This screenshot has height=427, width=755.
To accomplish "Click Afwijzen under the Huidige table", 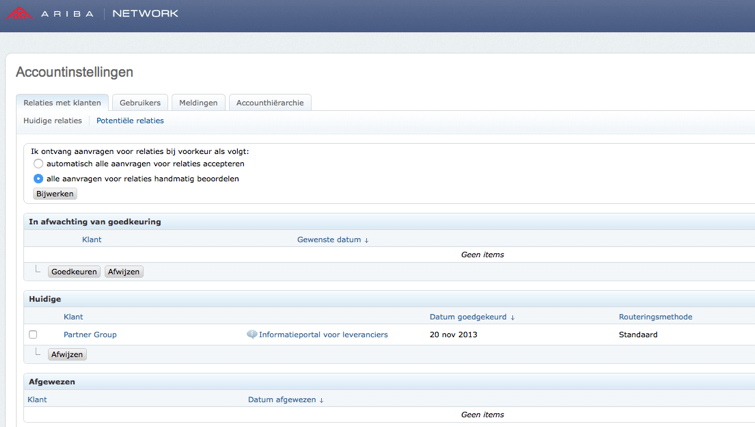I will [x=67, y=354].
